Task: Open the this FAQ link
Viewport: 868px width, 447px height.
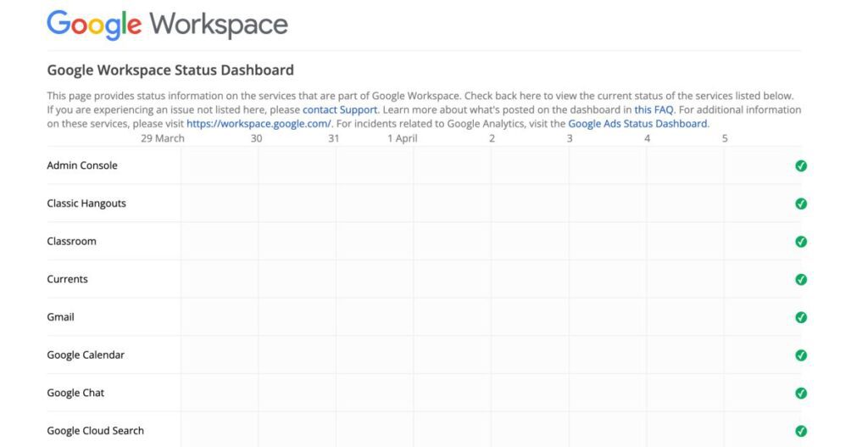Action: [654, 109]
